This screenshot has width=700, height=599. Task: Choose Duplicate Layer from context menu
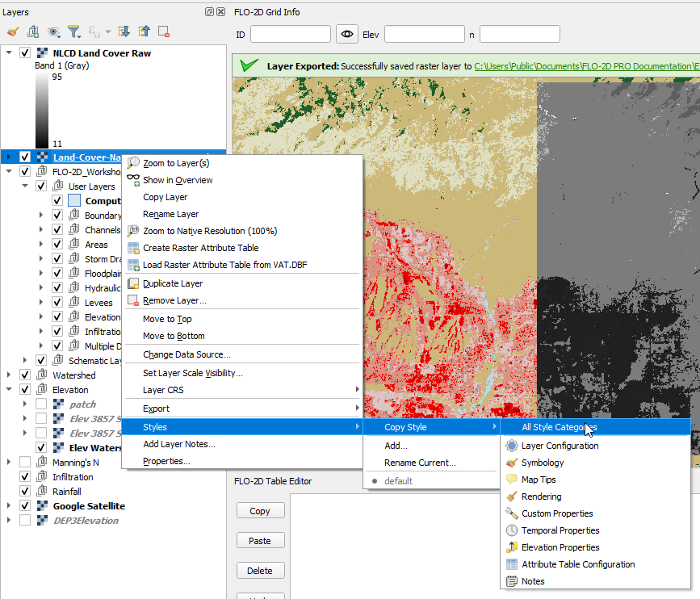172,283
